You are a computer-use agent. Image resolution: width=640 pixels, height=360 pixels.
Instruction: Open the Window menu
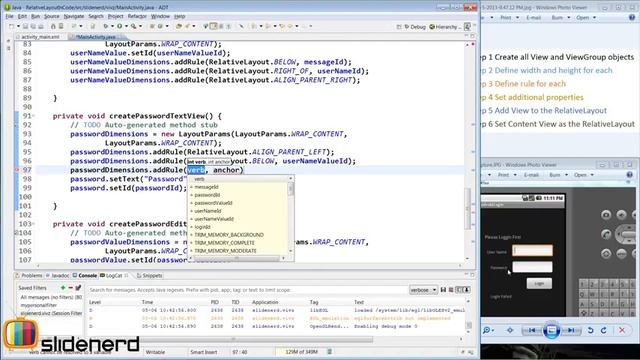tap(160, 16)
